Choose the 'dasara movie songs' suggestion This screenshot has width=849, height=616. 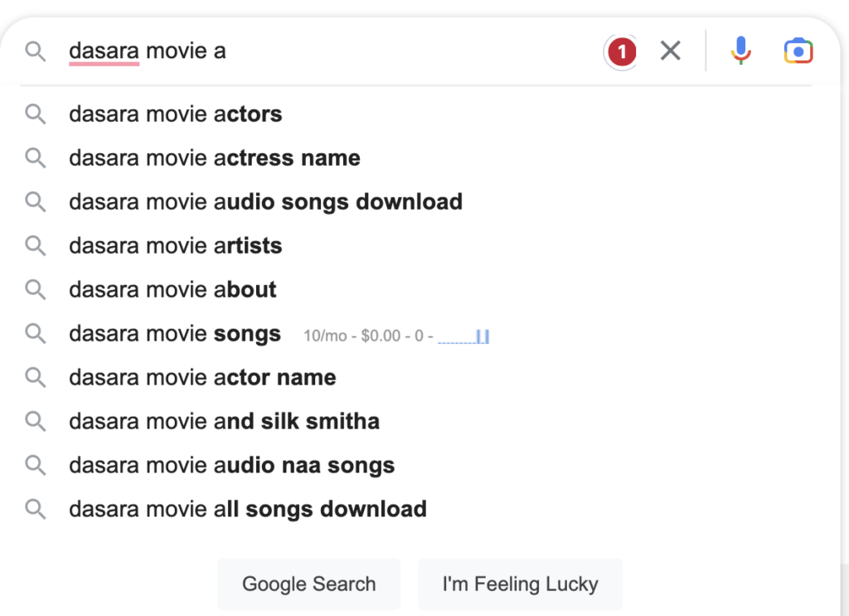coord(174,334)
